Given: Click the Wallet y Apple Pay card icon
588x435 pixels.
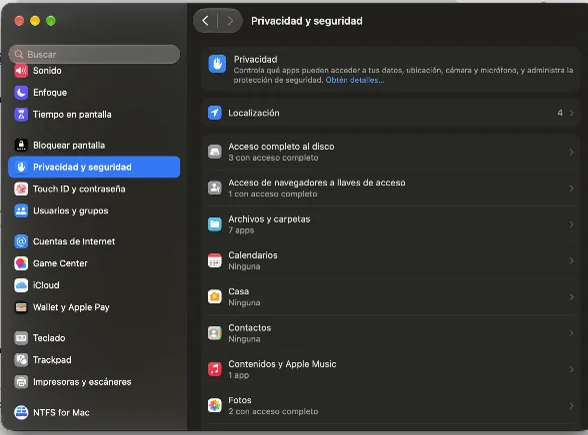Looking at the screenshot, I should pos(21,307).
